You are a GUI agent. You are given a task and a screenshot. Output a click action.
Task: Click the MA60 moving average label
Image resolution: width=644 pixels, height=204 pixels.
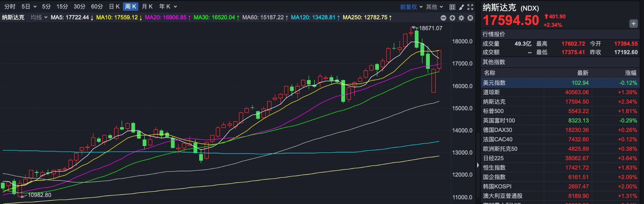[x=265, y=17]
